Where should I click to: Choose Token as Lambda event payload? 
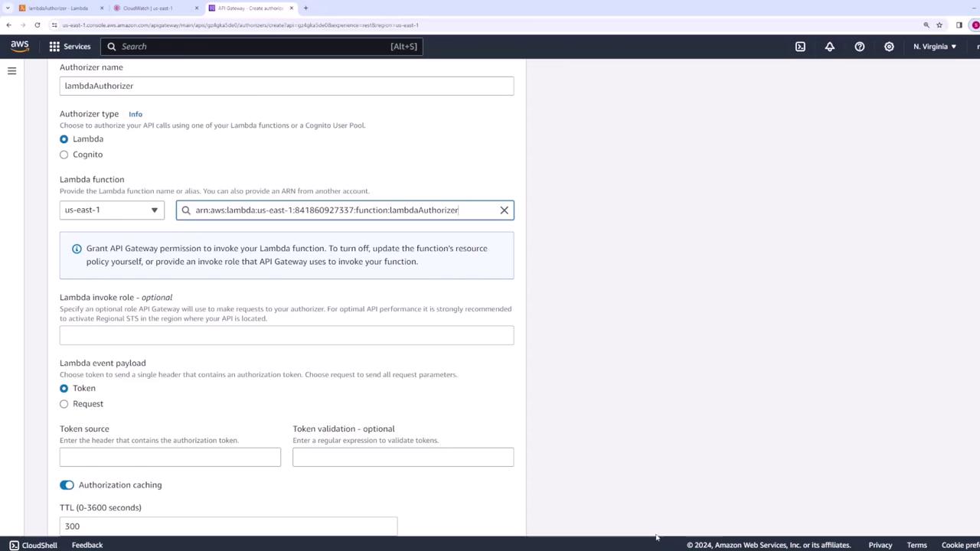coord(64,389)
